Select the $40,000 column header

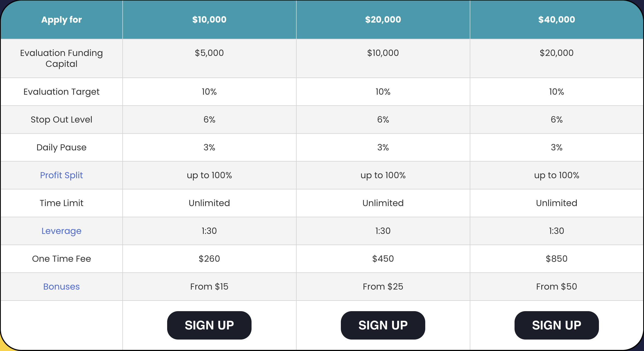(x=556, y=20)
